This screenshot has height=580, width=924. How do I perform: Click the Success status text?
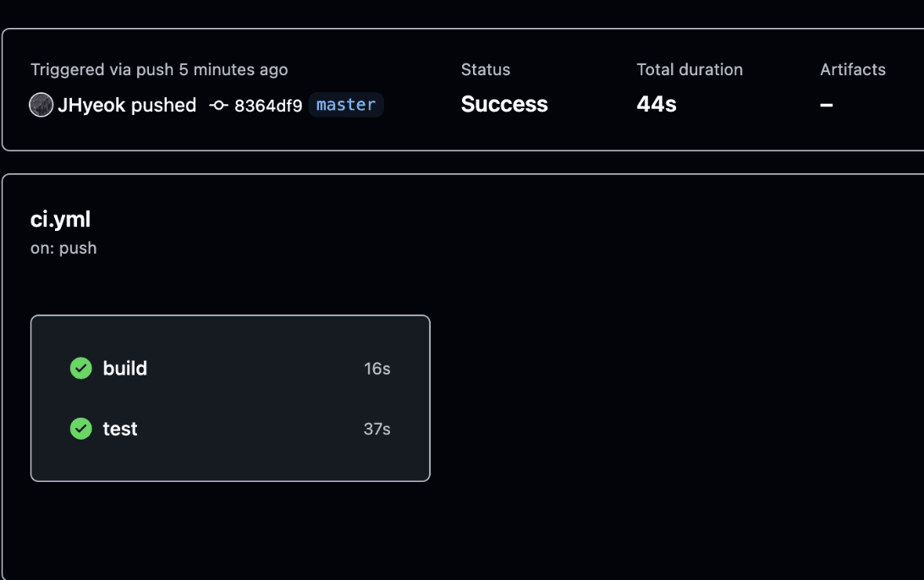503,104
